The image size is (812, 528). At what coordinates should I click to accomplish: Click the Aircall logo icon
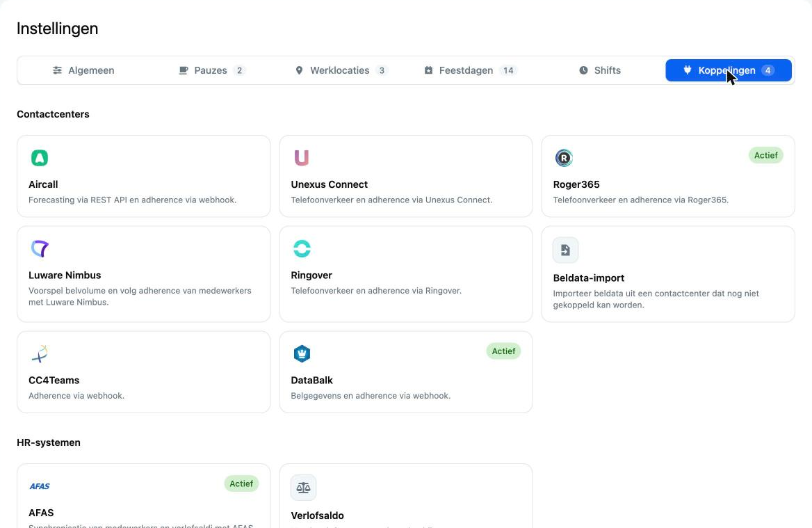click(40, 157)
